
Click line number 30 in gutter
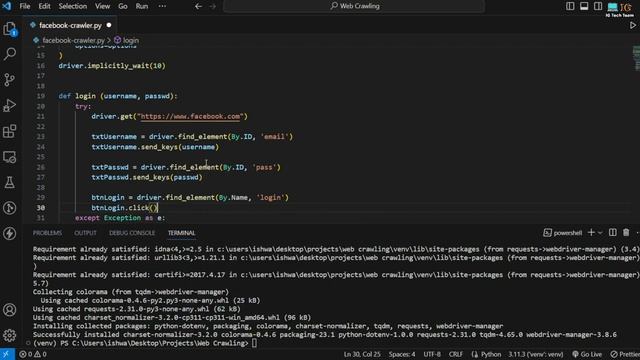40,208
